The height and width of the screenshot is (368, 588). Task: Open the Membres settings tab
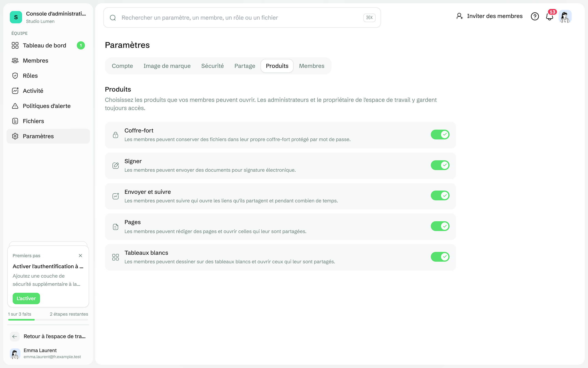tap(312, 66)
